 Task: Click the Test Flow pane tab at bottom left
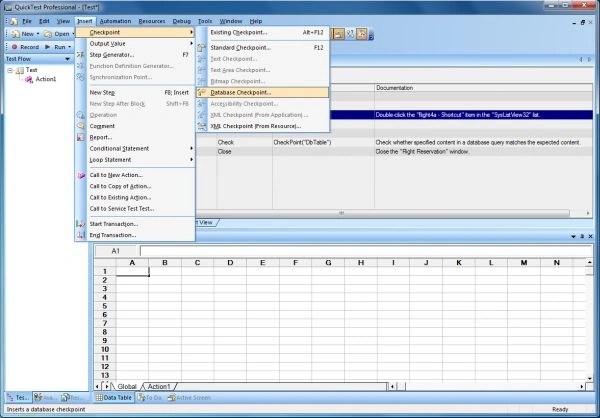[18, 398]
